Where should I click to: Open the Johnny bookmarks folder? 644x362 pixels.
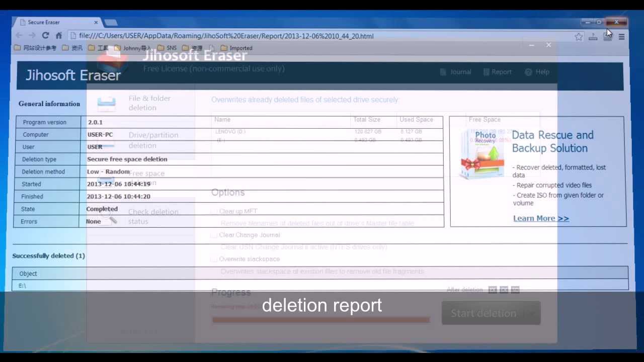click(132, 48)
